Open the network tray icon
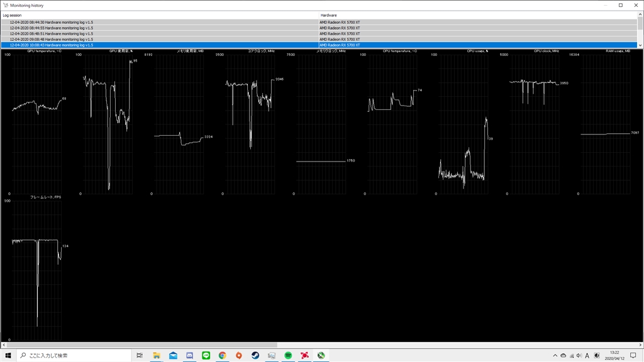644x362 pixels. (571, 356)
